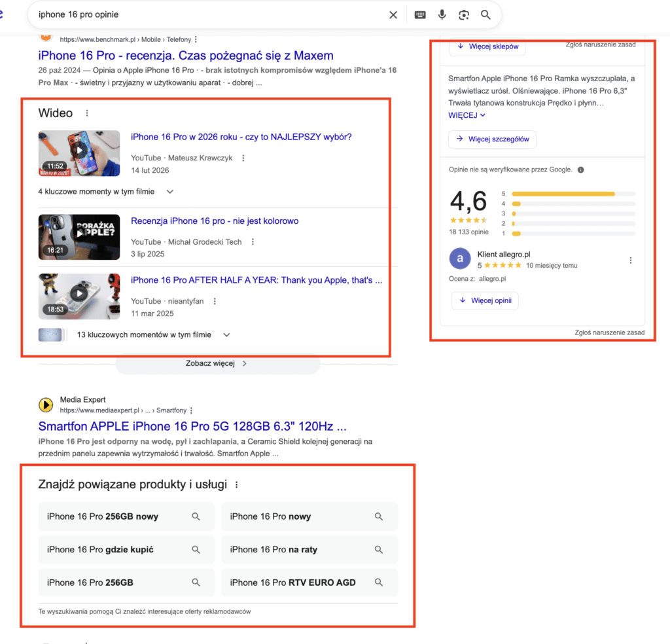Expand product description with WIĘCEJ
Screen dimensions: 670x644
(467, 115)
